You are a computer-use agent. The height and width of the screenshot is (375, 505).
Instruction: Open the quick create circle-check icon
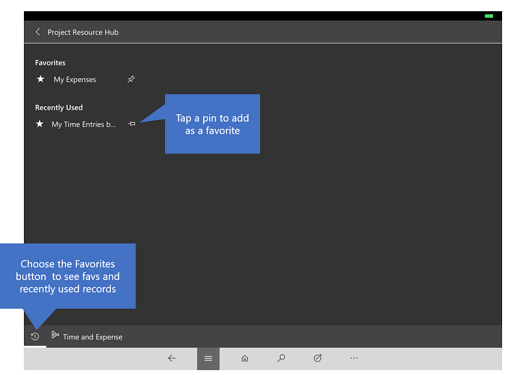tap(317, 358)
